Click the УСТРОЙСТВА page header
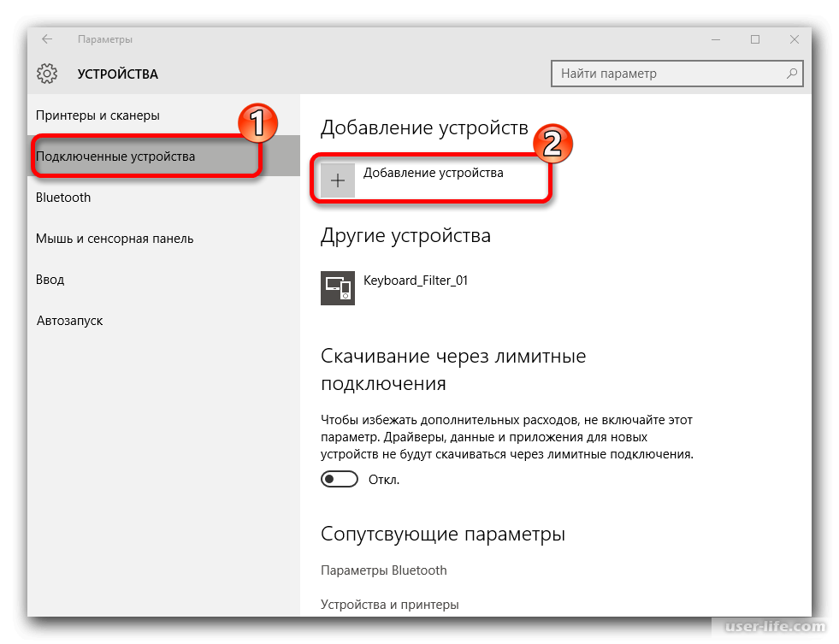 click(x=118, y=74)
